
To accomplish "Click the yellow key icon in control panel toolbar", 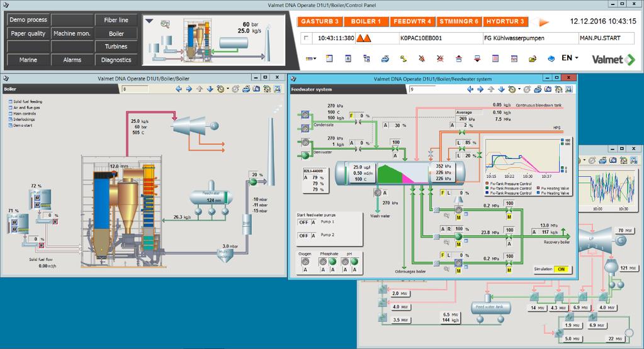I will pyautogui.click(x=404, y=58).
